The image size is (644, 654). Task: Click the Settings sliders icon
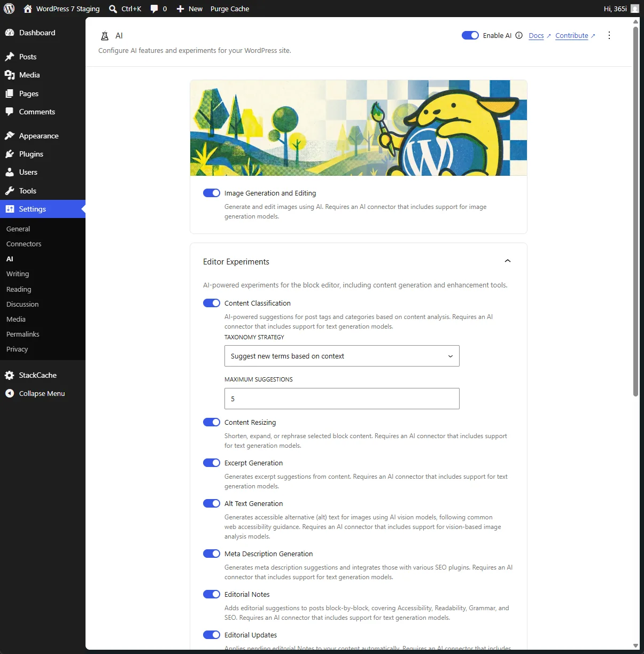pos(10,209)
